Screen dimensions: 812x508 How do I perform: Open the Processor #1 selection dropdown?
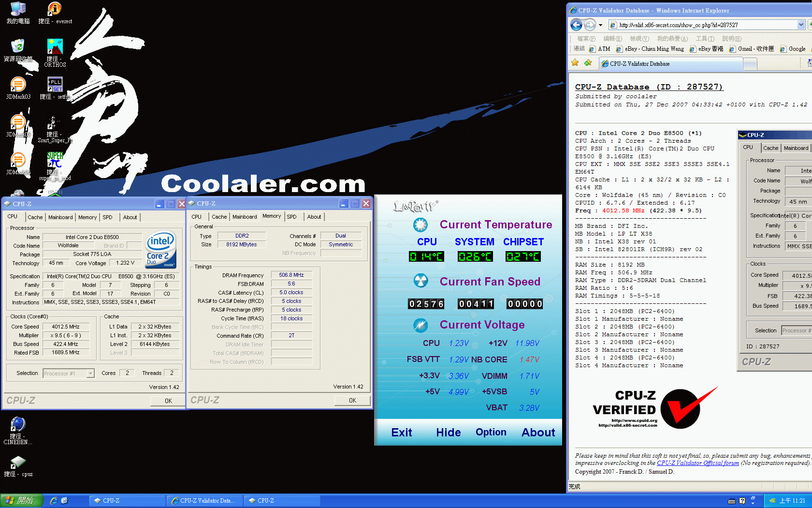(x=90, y=374)
